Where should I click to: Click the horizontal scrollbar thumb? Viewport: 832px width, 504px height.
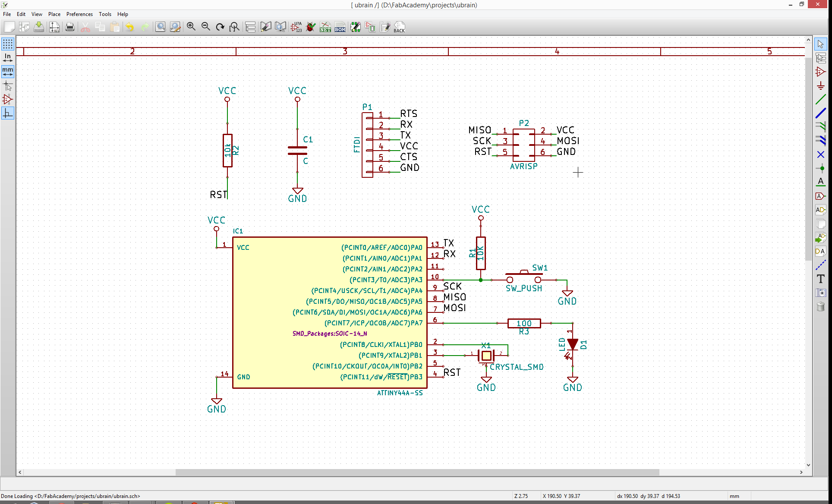click(417, 472)
